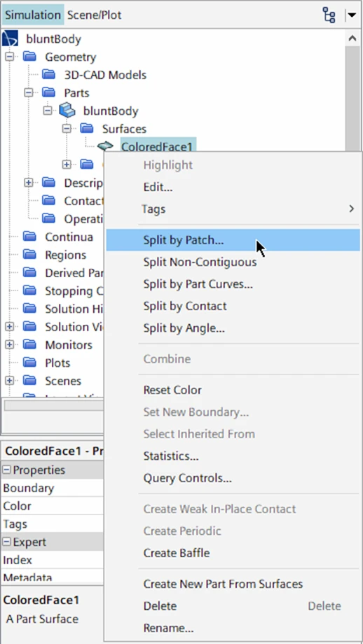Click the Regions folder icon
Screen dimensions: 363x644
(x=29, y=255)
